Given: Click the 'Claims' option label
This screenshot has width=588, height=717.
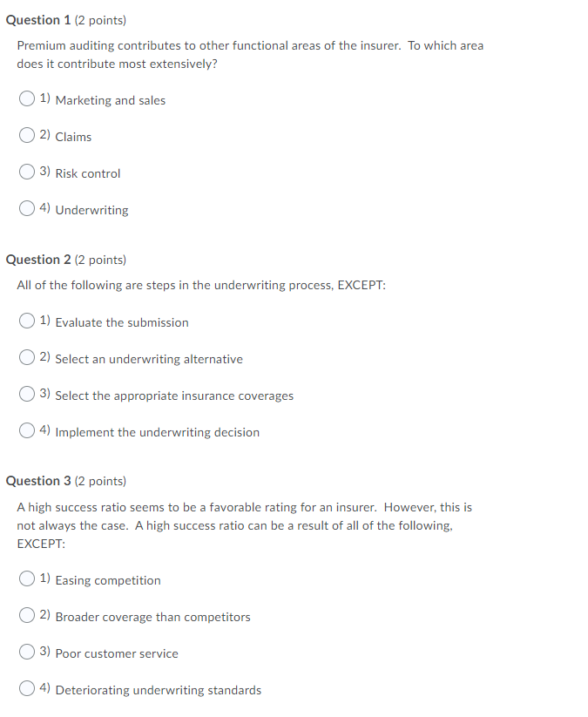Looking at the screenshot, I should coord(71,136).
